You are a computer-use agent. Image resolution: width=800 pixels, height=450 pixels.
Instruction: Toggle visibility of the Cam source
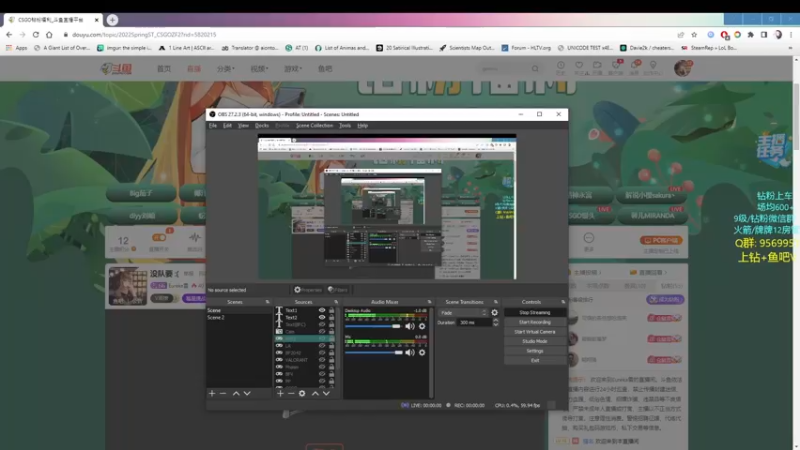(322, 332)
